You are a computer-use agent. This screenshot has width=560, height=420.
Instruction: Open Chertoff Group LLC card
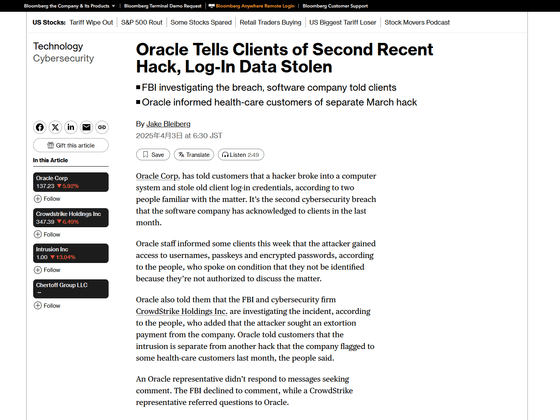point(71,289)
